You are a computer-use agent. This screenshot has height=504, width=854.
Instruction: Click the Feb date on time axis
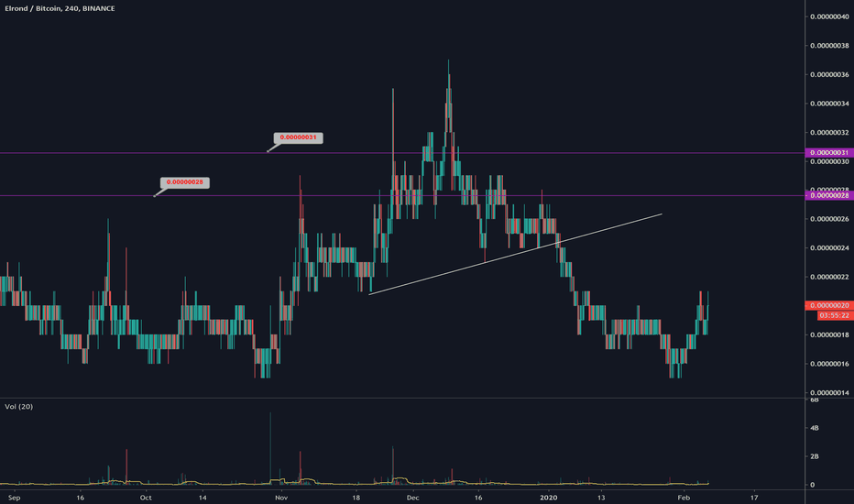(684, 498)
